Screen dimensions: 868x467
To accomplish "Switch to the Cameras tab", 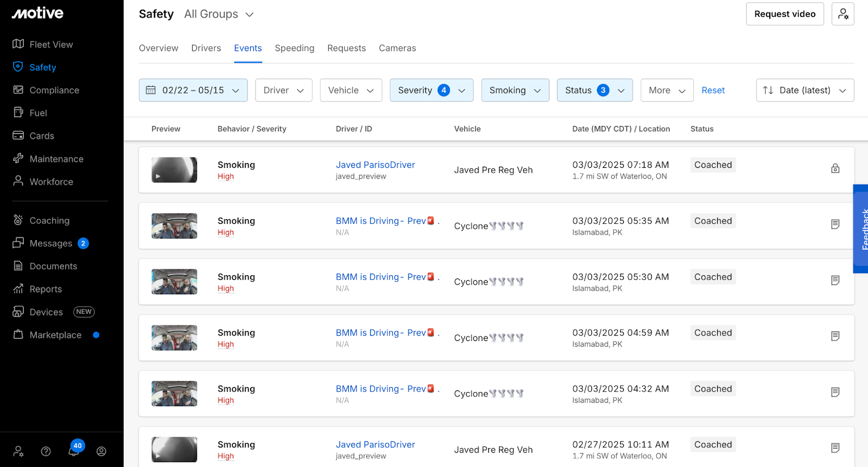I will pyautogui.click(x=397, y=48).
